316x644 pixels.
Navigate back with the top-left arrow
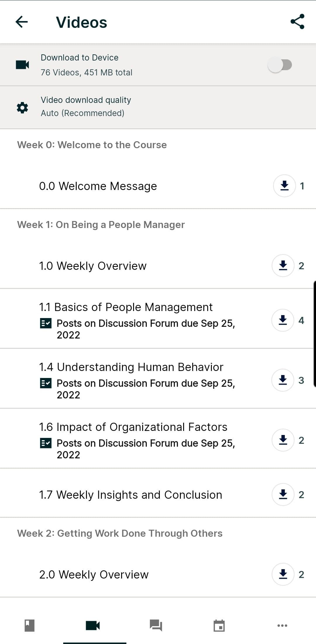coord(22,22)
